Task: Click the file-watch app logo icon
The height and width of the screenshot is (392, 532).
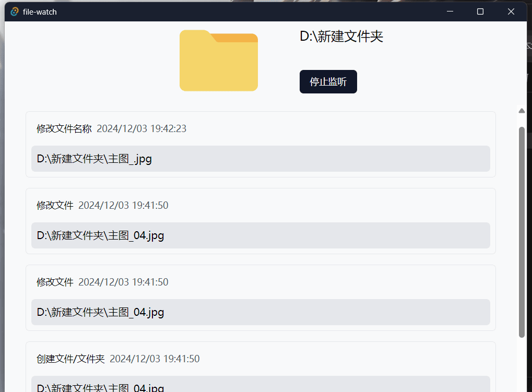Action: point(15,12)
